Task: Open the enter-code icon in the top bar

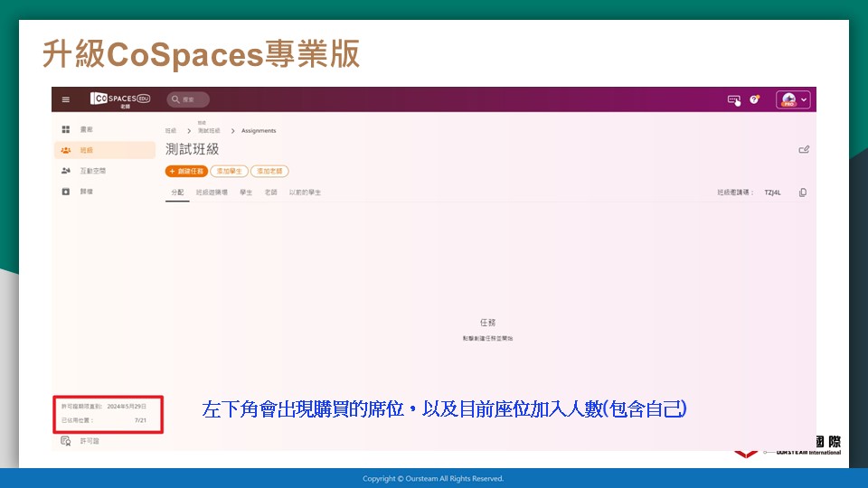Action: tap(734, 99)
